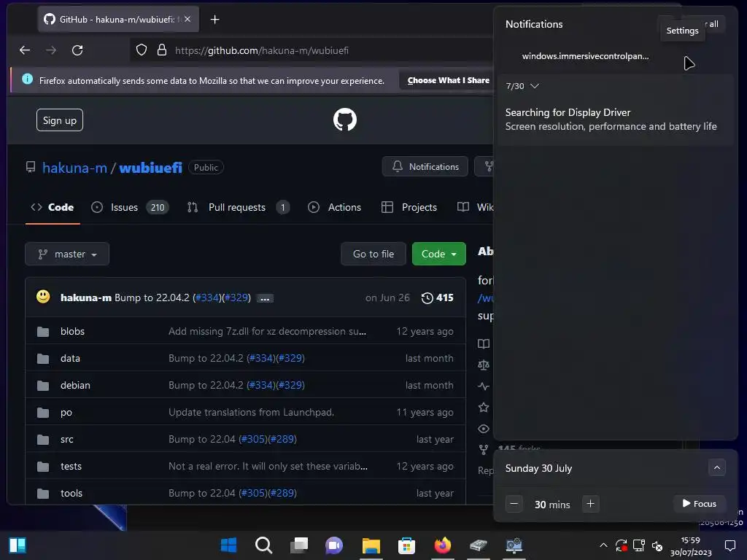747x560 pixels.
Task: Switch to the Code tab
Action: (x=53, y=207)
